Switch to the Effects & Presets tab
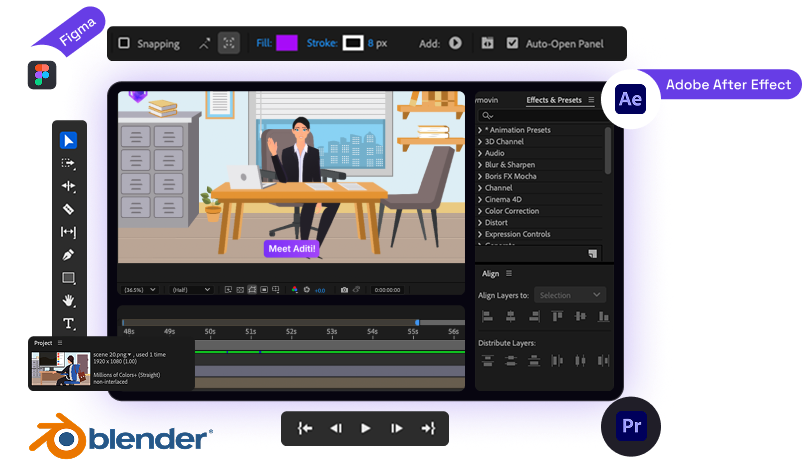The image size is (802, 470). pos(553,100)
